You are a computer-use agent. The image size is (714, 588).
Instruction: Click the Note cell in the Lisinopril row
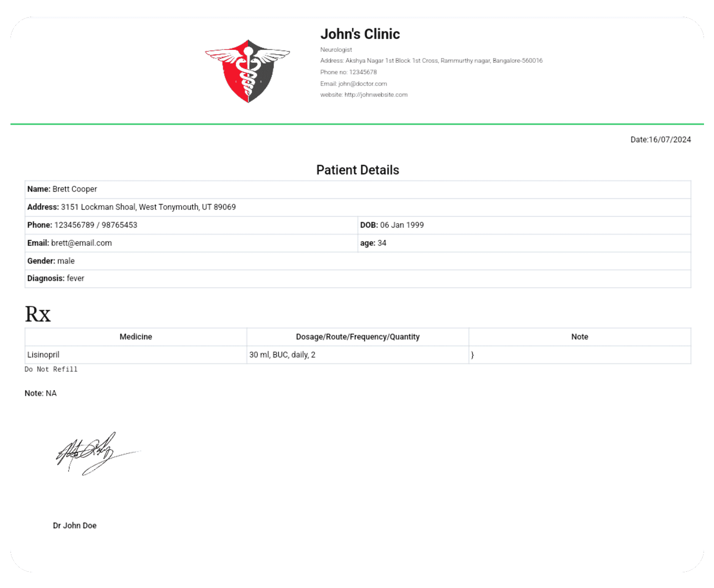coord(580,355)
